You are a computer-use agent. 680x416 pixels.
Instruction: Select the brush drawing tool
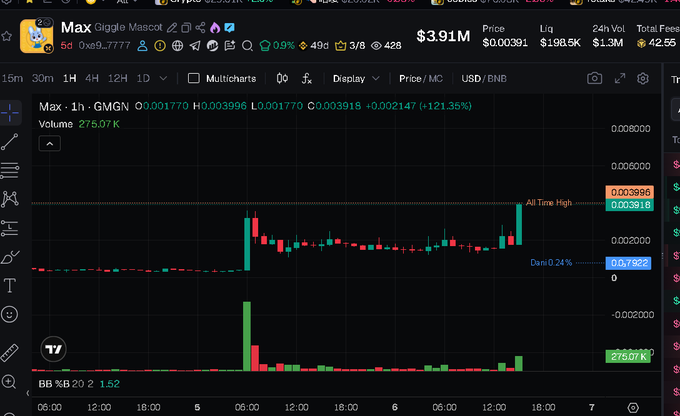tap(10, 257)
